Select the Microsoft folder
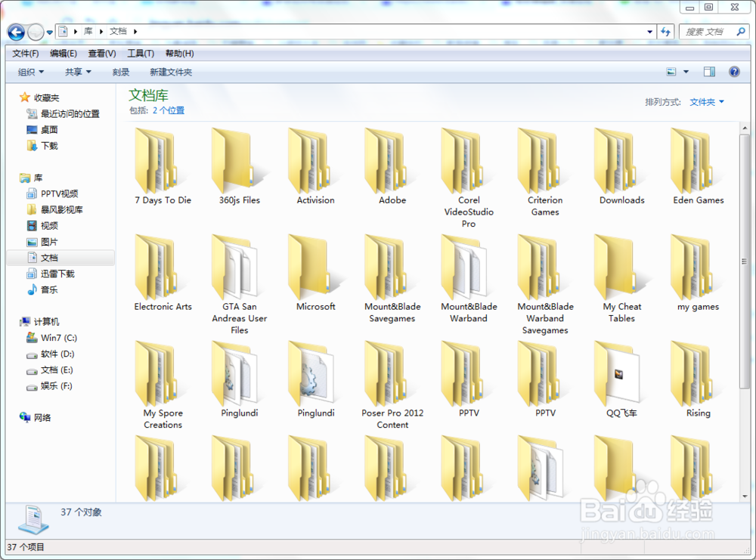The width and height of the screenshot is (756, 560). coord(316,274)
